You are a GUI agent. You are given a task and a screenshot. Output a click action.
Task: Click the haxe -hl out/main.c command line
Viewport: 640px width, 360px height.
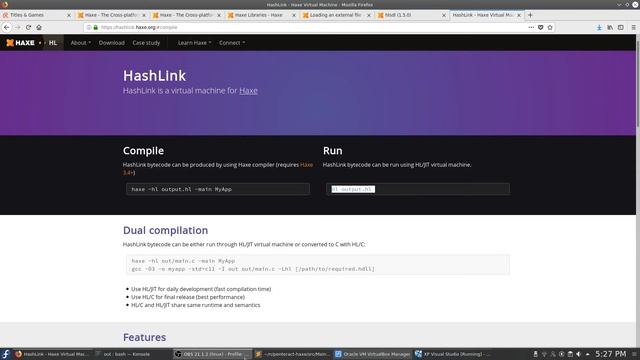183,261
